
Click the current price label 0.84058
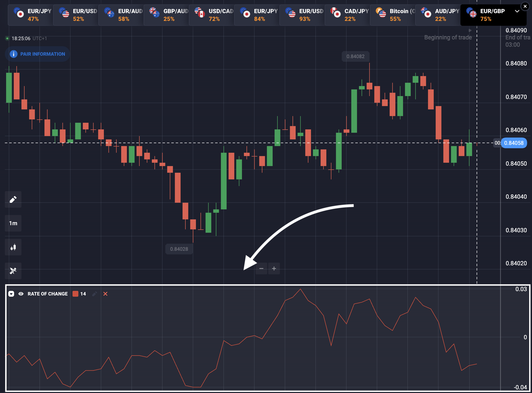pos(514,143)
